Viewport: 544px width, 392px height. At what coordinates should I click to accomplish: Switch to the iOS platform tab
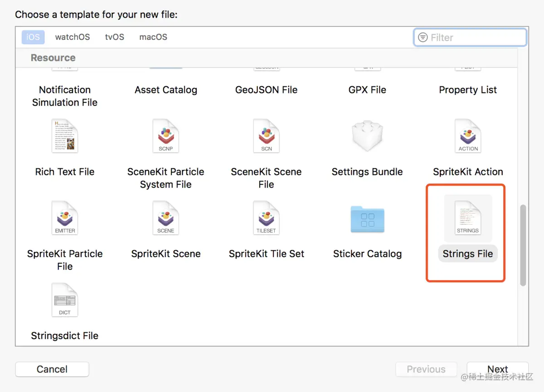tap(33, 37)
